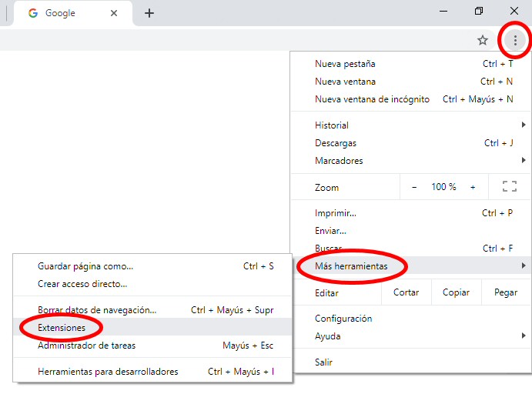Open Nueva ventana de incógnito
Image resolution: width=532 pixels, height=404 pixels.
[x=372, y=99]
